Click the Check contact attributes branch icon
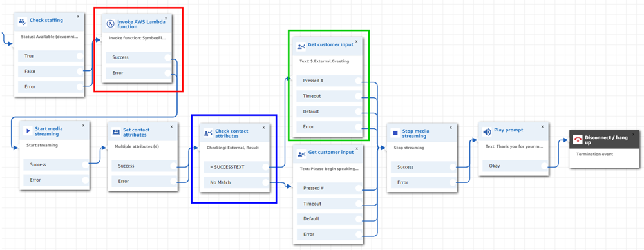The width and height of the screenshot is (644, 250). pos(208,133)
